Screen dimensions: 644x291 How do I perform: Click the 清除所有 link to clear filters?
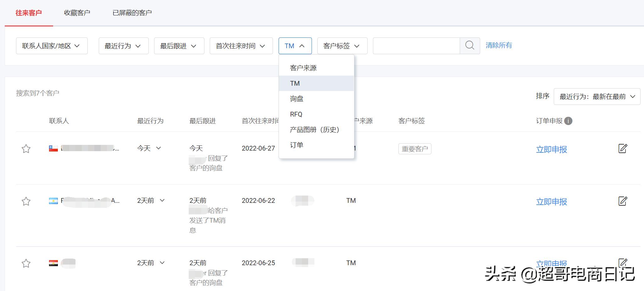tap(498, 45)
